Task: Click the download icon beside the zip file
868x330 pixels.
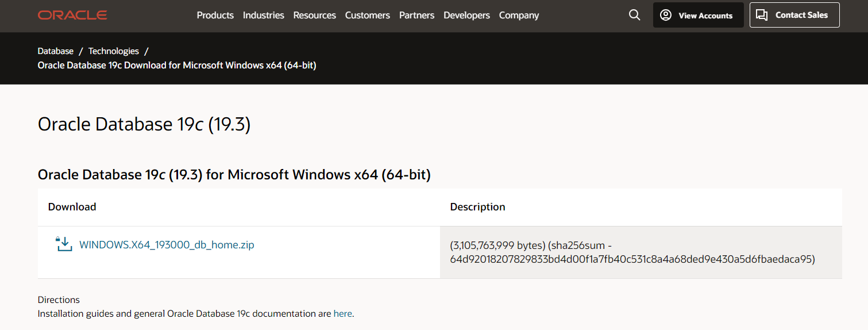Action: tap(64, 244)
